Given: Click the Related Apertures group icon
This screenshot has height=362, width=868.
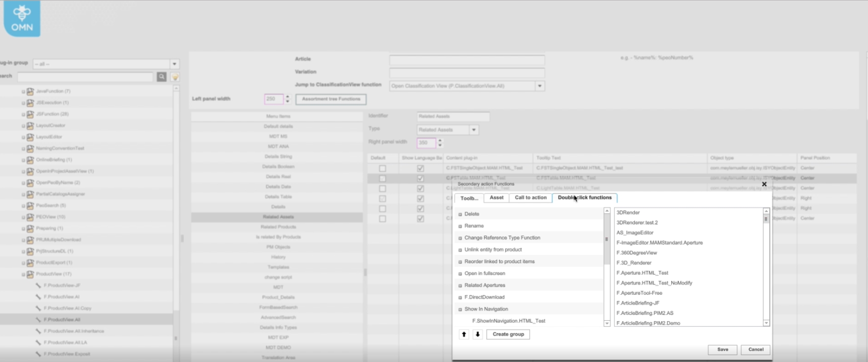Looking at the screenshot, I should click(x=460, y=286).
